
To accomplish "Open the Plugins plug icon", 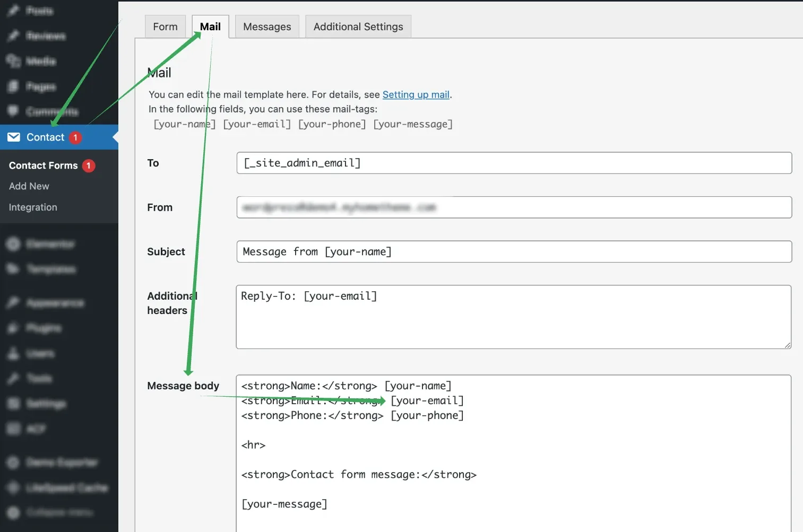I will (13, 328).
